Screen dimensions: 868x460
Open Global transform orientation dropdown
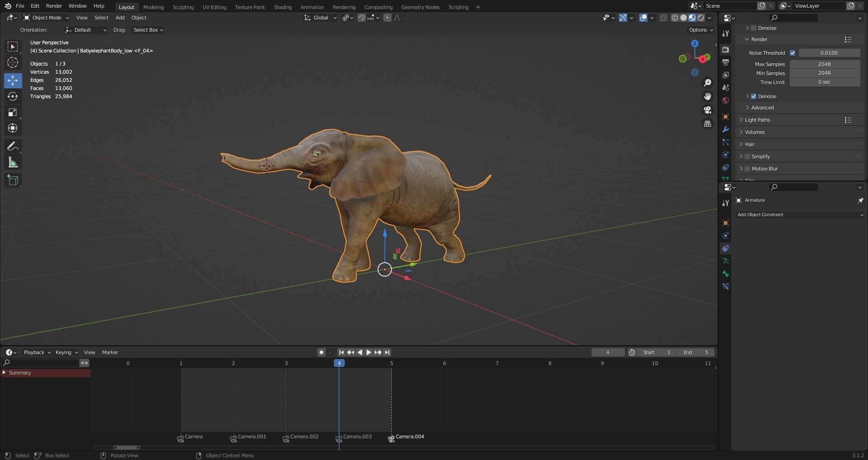(321, 18)
